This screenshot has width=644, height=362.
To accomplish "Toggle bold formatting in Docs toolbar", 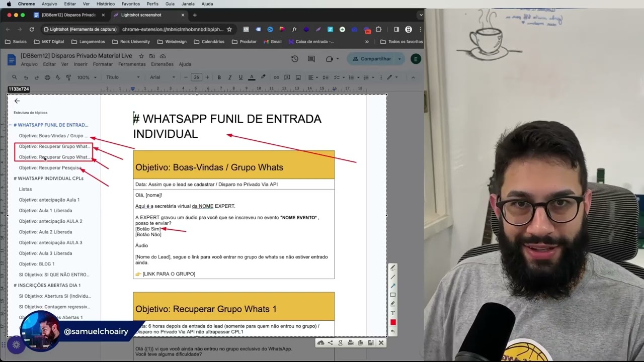I will point(219,77).
